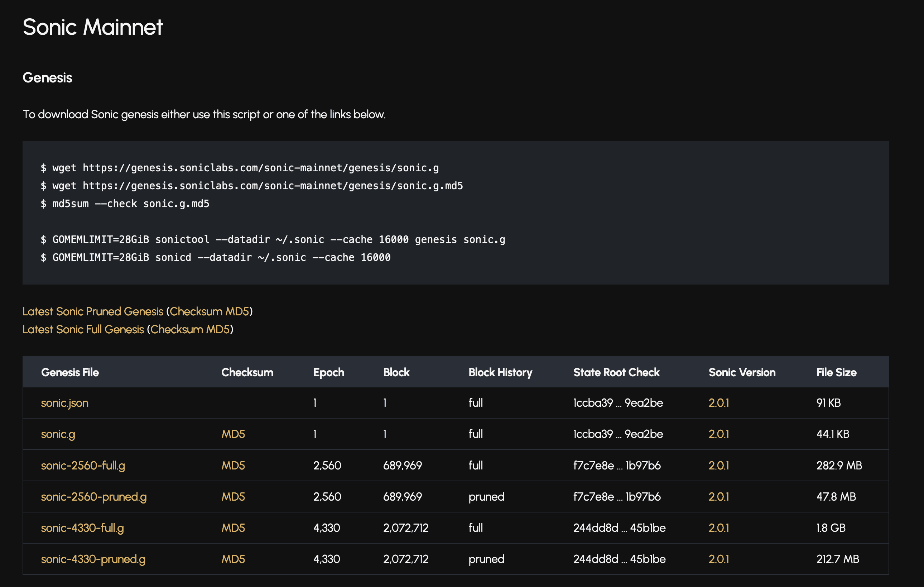924x587 pixels.
Task: Open the Latest Sonic Full Genesis link
Action: click(x=83, y=329)
